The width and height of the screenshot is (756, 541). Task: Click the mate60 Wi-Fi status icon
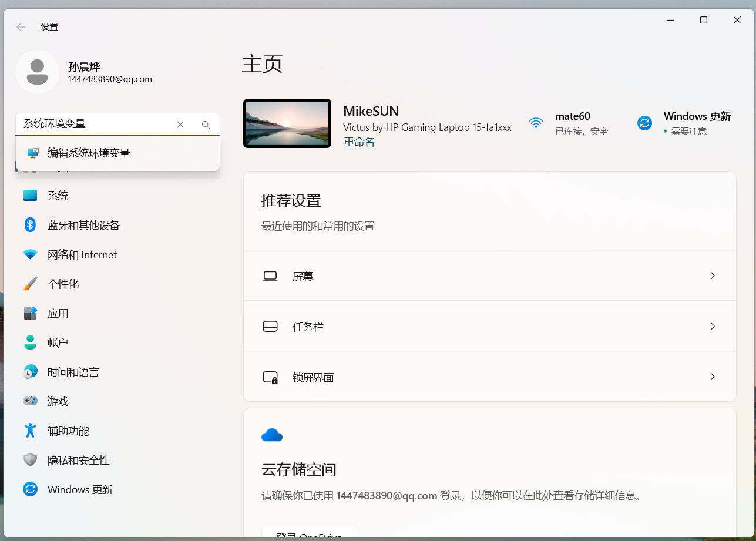(536, 123)
